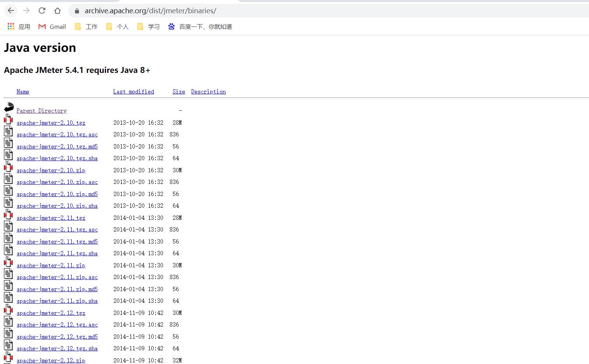Click file icon beside apache-jmeter-2.10.zip.md5
The image size is (589, 364).
8,191
